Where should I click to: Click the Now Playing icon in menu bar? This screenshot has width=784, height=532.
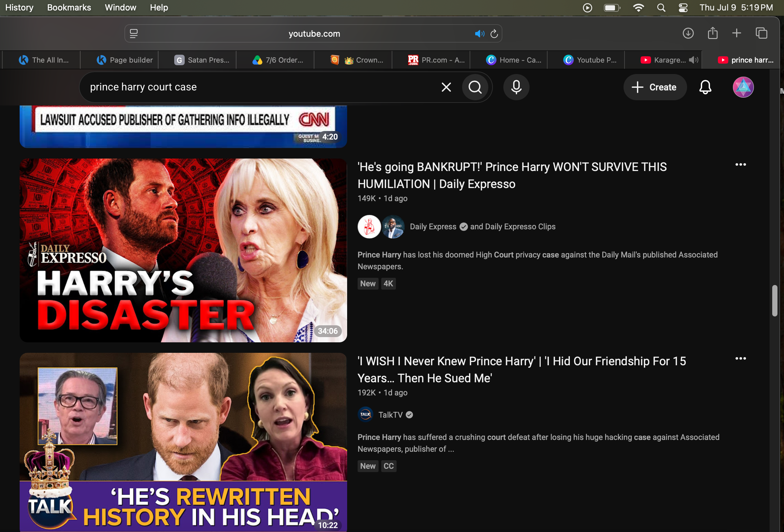tap(587, 8)
